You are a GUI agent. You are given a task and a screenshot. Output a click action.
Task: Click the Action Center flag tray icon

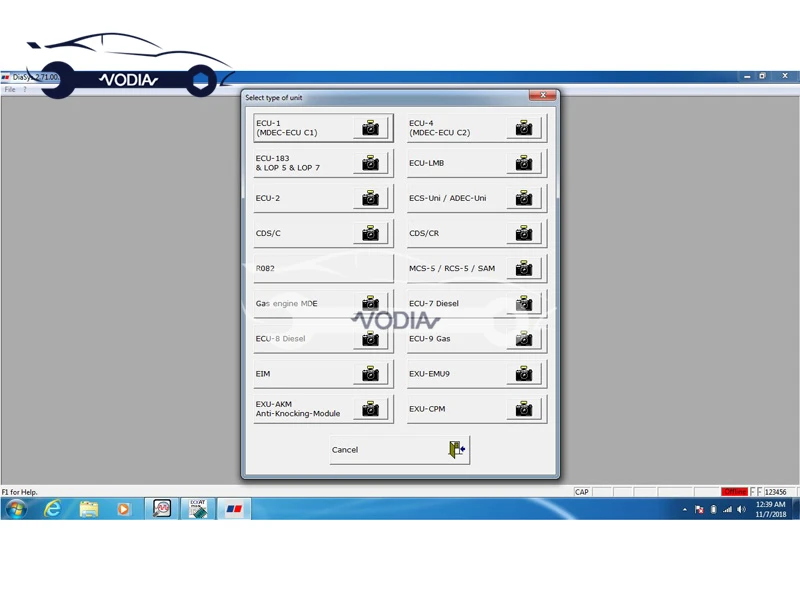point(699,509)
